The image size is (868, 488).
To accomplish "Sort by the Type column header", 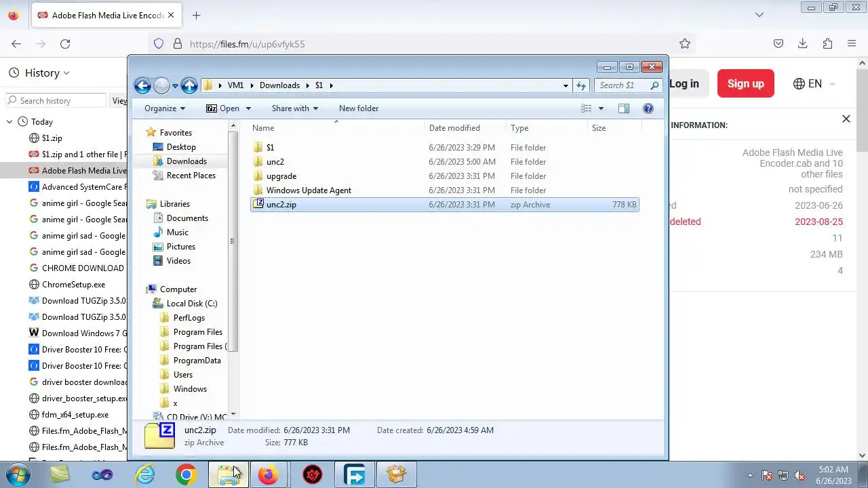I will click(x=547, y=128).
